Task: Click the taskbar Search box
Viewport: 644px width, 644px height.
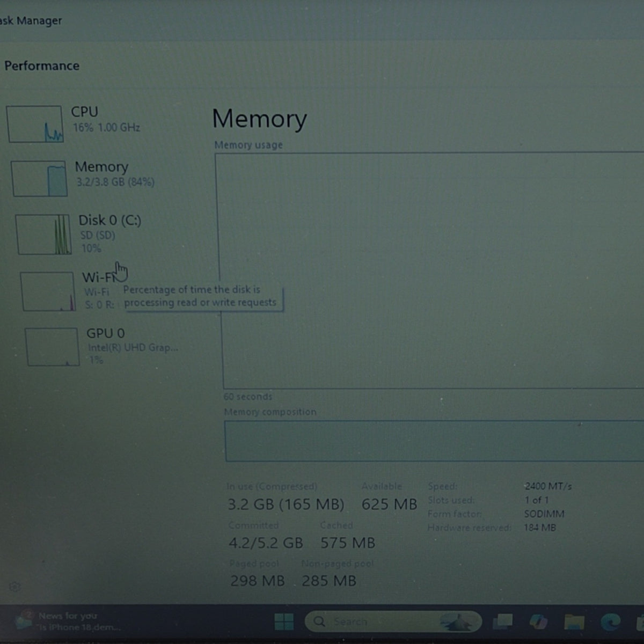Action: pyautogui.click(x=393, y=621)
